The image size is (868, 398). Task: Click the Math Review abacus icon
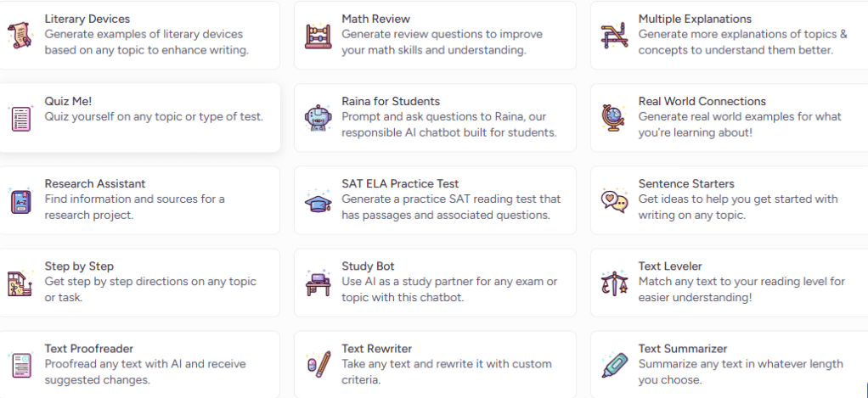click(x=317, y=36)
